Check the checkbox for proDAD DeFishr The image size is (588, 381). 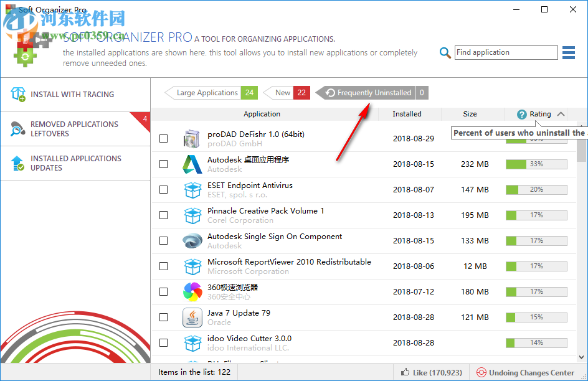(163, 138)
